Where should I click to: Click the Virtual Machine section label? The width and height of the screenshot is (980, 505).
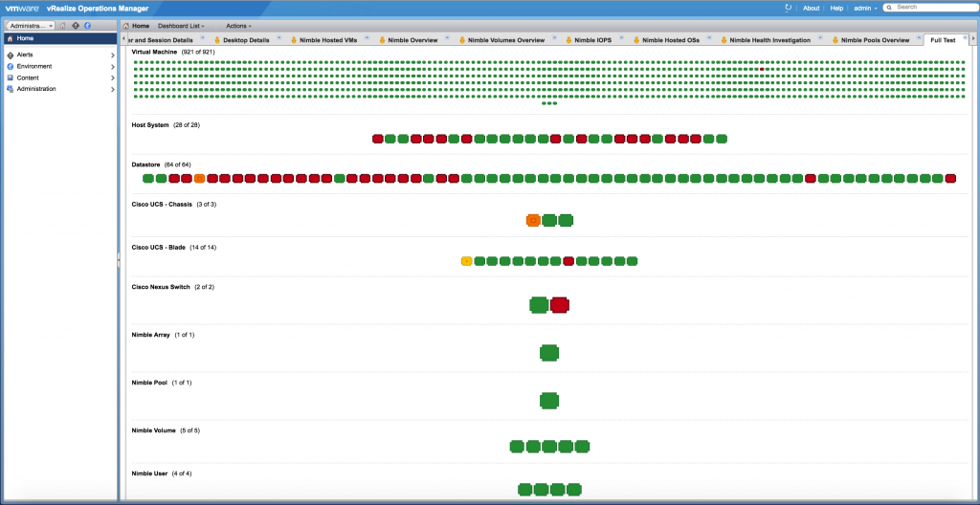(154, 52)
